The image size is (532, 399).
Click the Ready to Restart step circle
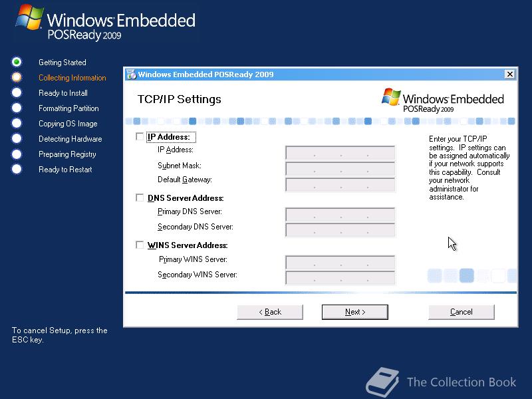pos(17,169)
